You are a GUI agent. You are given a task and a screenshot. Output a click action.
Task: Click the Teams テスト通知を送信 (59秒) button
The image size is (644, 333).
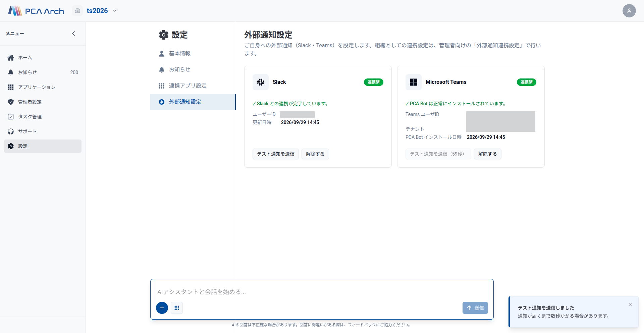click(438, 154)
